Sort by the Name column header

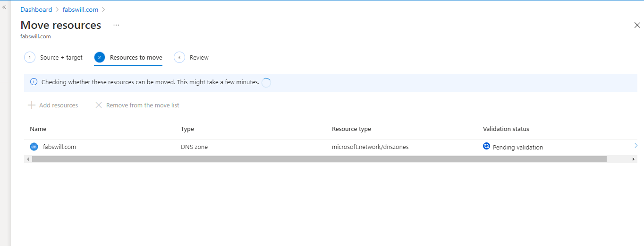pyautogui.click(x=38, y=129)
